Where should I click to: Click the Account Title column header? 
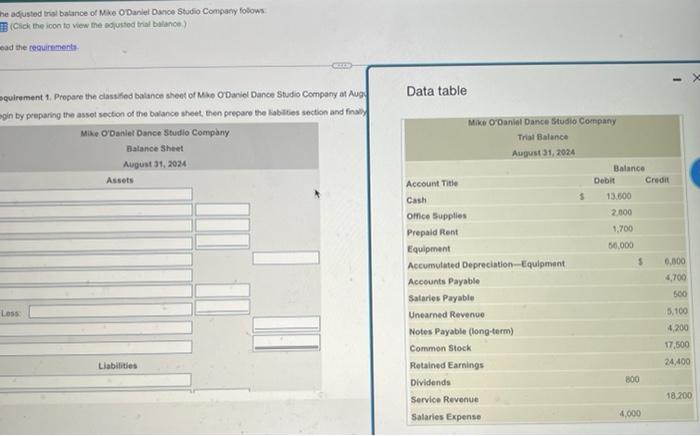point(432,183)
